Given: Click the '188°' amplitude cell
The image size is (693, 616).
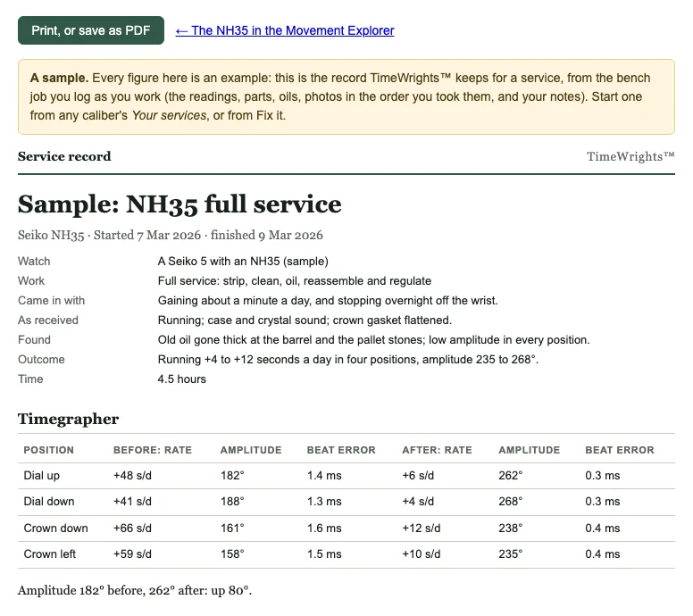Looking at the screenshot, I should [232, 502].
